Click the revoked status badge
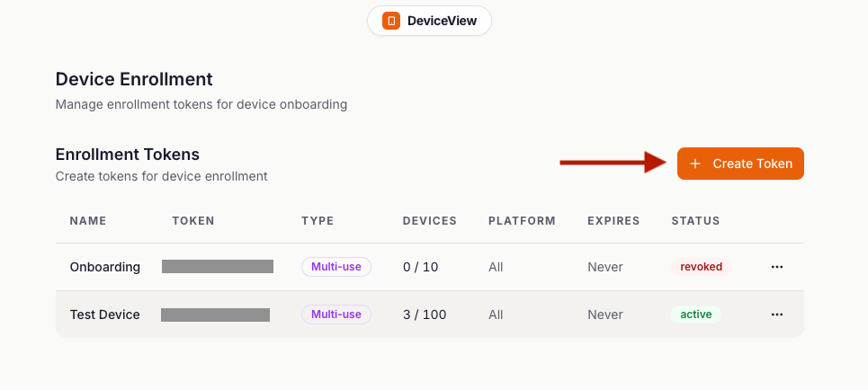 pos(701,267)
